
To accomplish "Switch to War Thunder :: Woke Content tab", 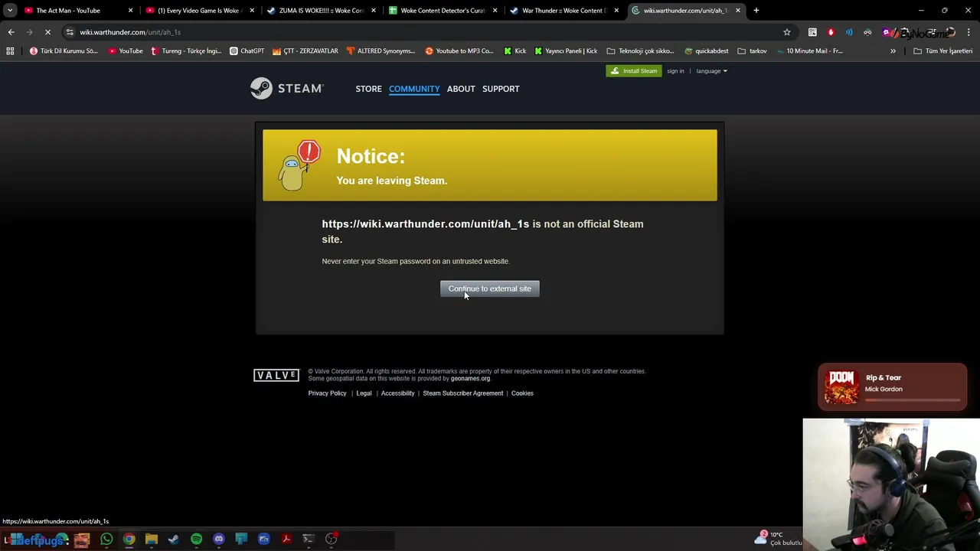I will tap(563, 11).
